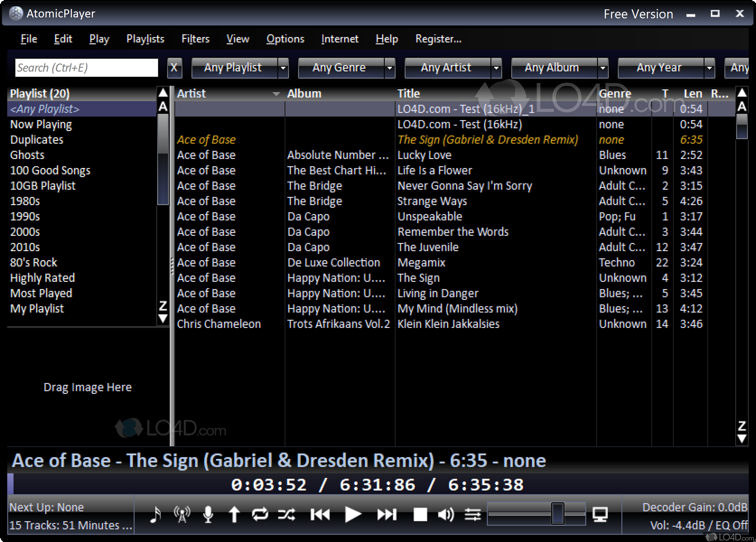Select the Ghosts playlist
Screen dimensions: 756x542
tap(82, 155)
